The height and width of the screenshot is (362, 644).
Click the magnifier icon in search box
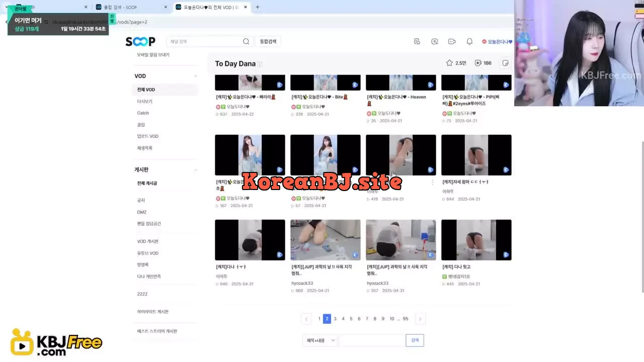click(x=246, y=42)
